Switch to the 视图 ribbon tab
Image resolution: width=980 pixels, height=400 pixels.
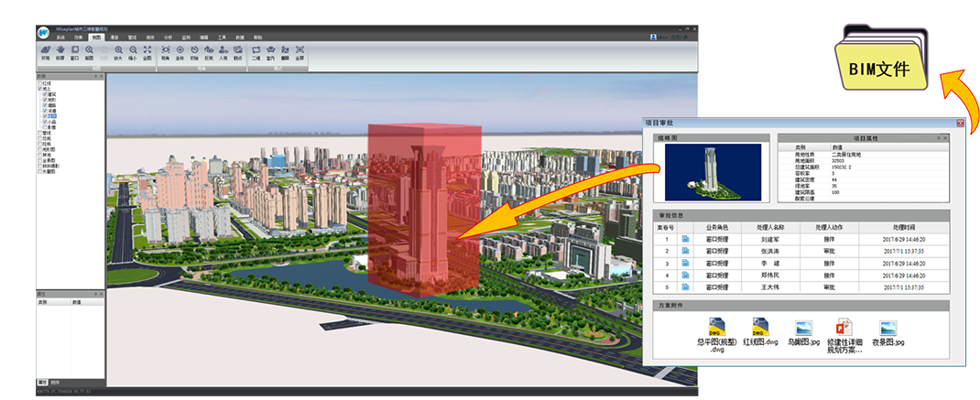click(96, 36)
